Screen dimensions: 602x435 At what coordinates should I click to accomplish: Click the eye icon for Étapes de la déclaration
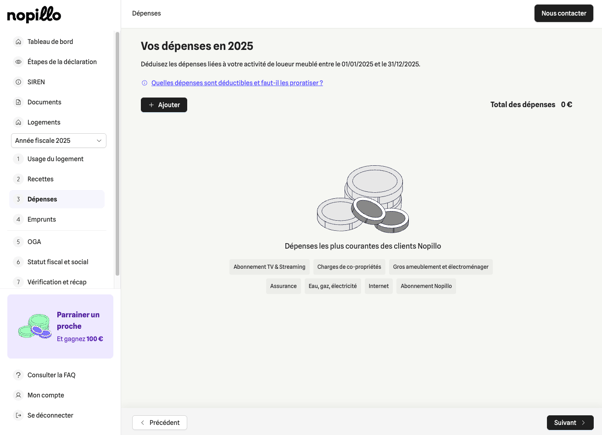[x=18, y=62]
